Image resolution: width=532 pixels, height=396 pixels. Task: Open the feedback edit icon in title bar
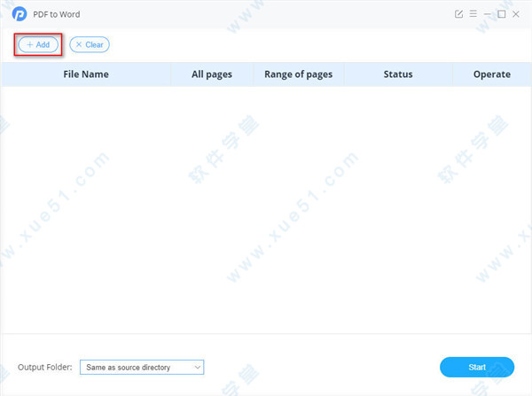coord(458,14)
